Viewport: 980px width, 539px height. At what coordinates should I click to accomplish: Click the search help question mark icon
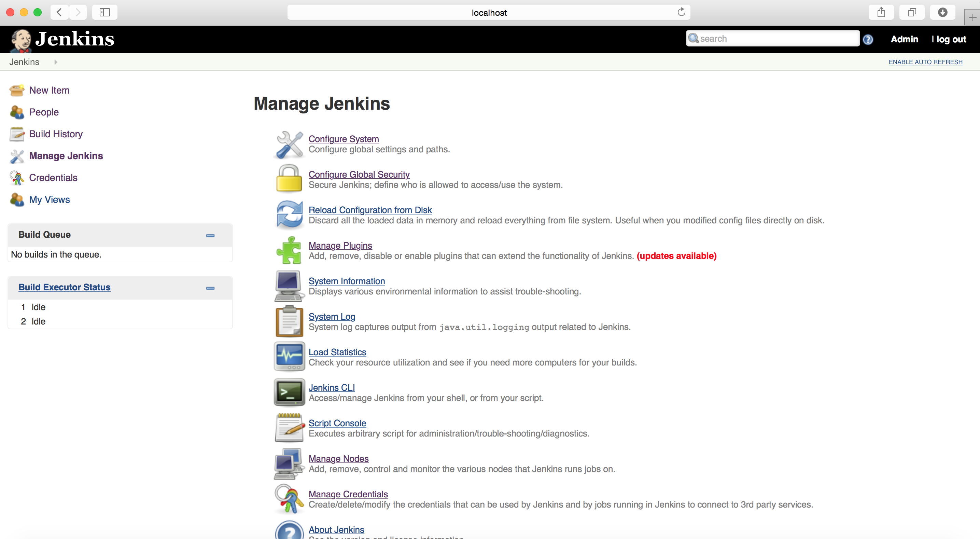(868, 39)
